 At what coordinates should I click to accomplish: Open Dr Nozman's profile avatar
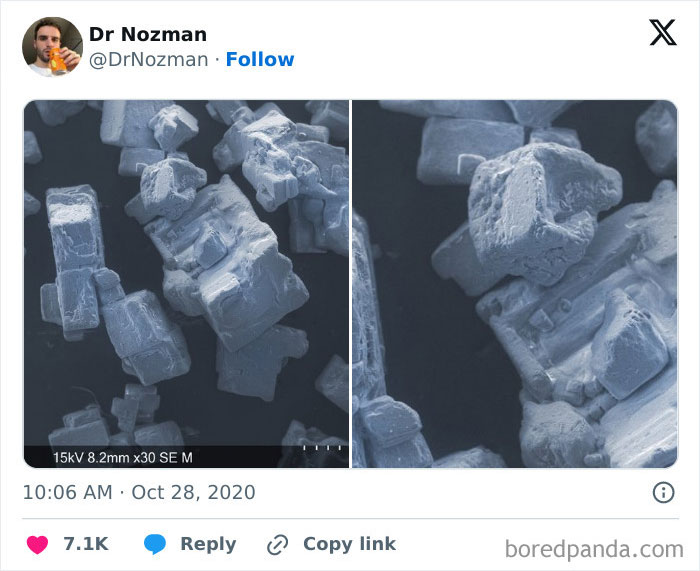coord(52,47)
